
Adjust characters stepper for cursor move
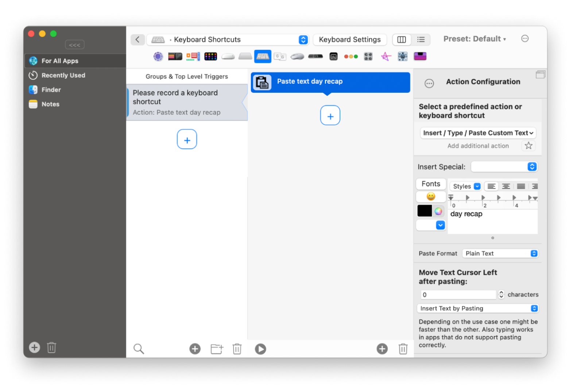[x=501, y=294]
